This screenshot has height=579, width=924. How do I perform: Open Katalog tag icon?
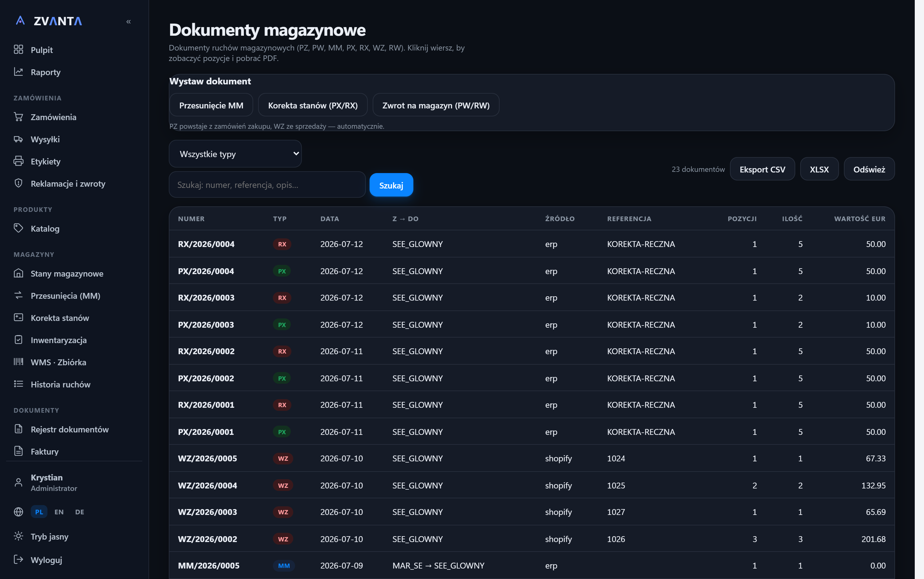(18, 228)
